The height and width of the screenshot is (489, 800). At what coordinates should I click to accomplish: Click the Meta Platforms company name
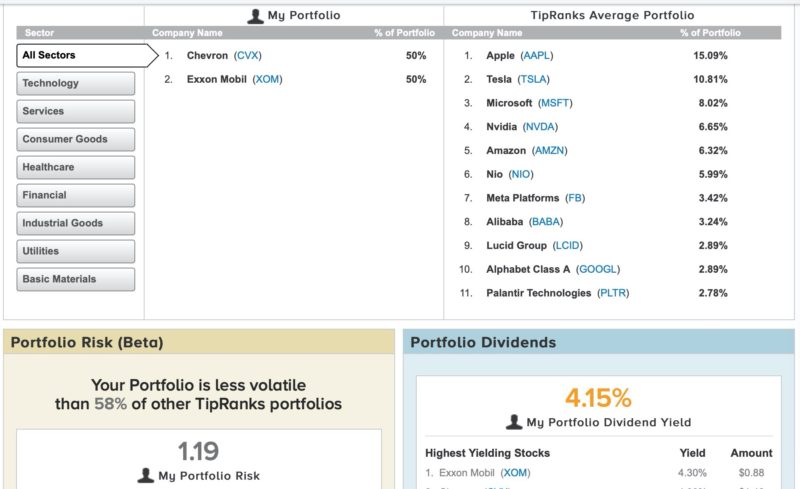click(x=522, y=198)
